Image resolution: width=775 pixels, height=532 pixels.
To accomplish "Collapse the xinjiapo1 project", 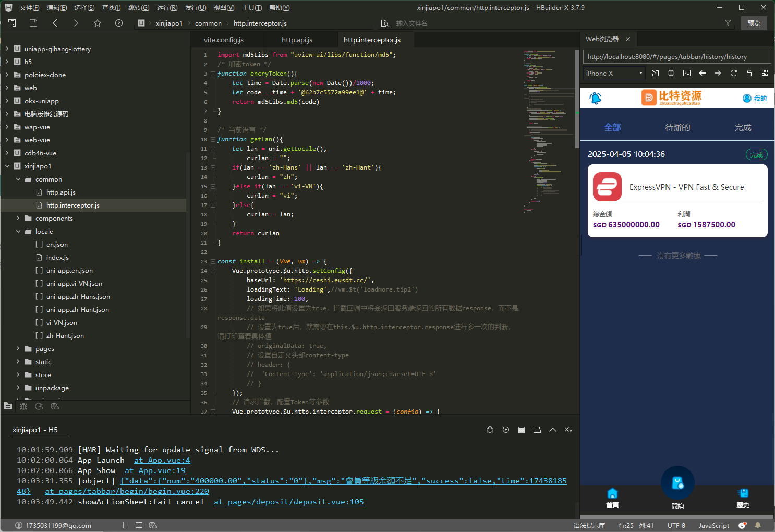I will 7,166.
